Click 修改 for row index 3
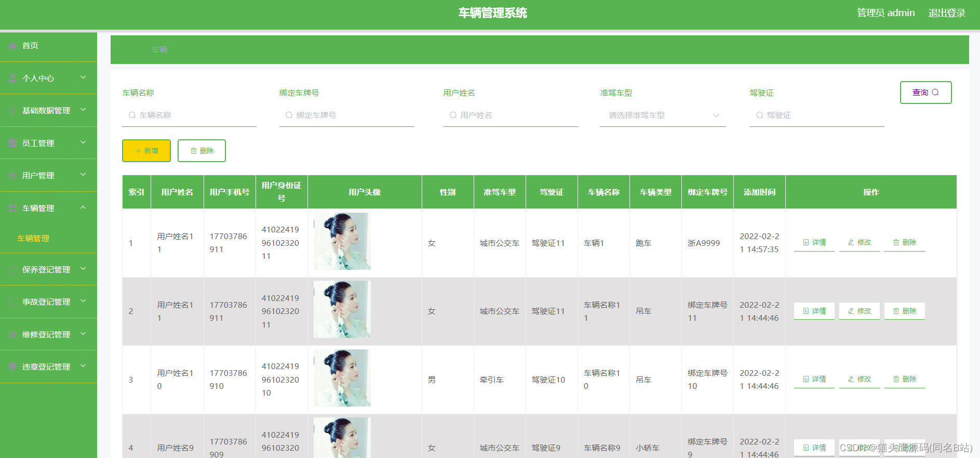Image resolution: width=980 pixels, height=458 pixels. (860, 380)
